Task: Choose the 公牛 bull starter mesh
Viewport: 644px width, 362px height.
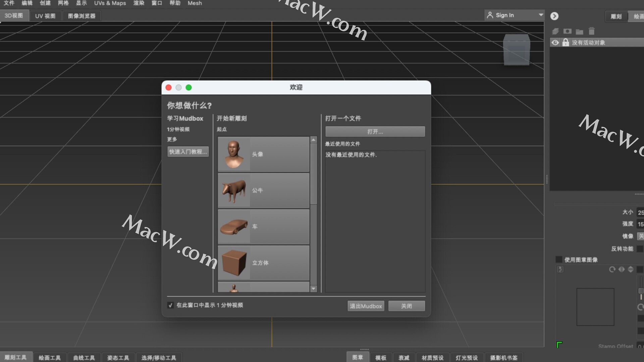Action: pyautogui.click(x=264, y=190)
